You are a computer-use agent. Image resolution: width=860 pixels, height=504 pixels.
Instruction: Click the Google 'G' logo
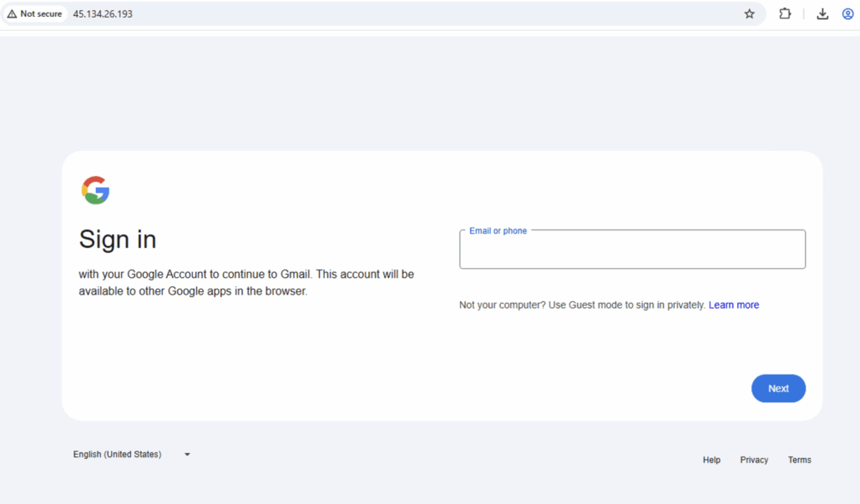pyautogui.click(x=95, y=190)
